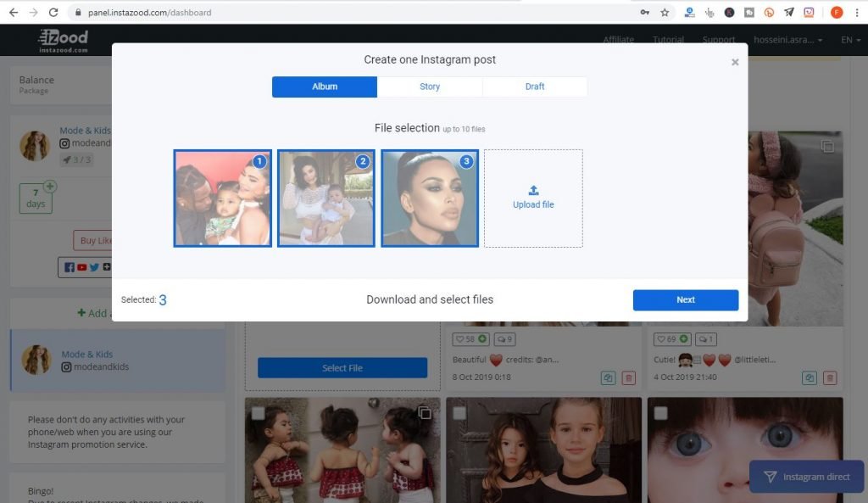Click the Izood logo in the header
The width and height of the screenshot is (868, 503).
coord(63,40)
